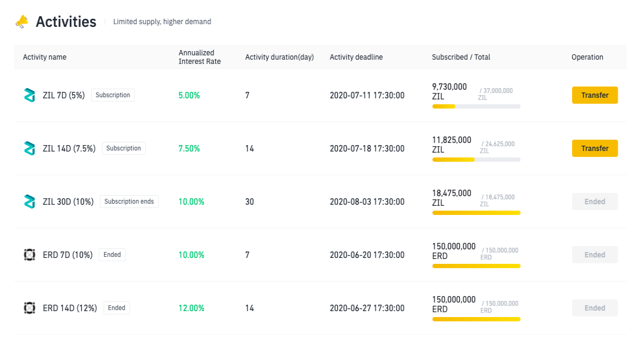Screen dimensions: 644x338
Task: Transfer into the ZIL 14D (7.5%) activity
Action: click(x=595, y=148)
